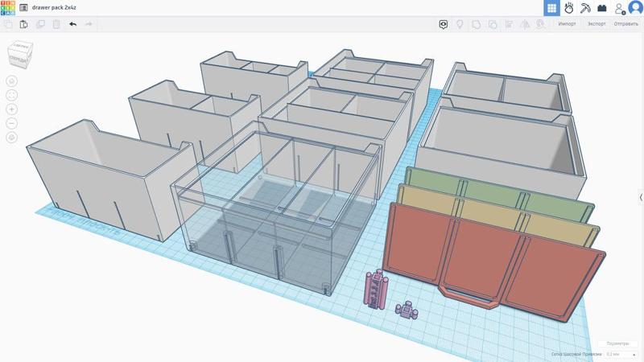Image resolution: width=644 pixels, height=362 pixels.
Task: Open the Отправить menu
Action: [626, 24]
